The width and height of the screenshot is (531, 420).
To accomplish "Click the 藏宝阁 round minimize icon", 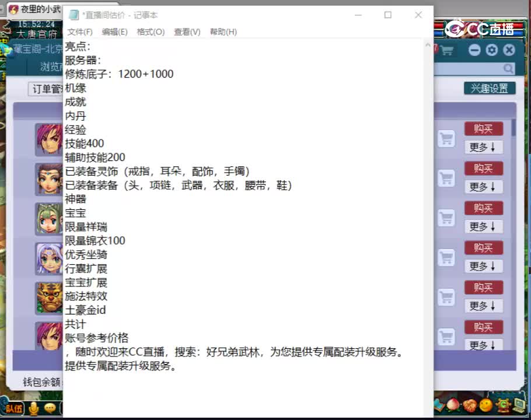I will tap(474, 50).
